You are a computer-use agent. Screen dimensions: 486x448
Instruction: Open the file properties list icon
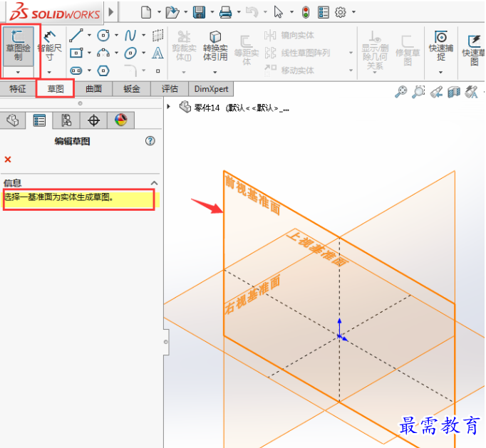coord(324,12)
